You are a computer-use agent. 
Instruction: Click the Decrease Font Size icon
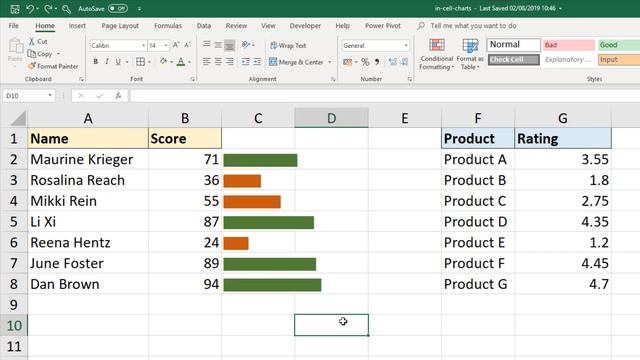188,45
